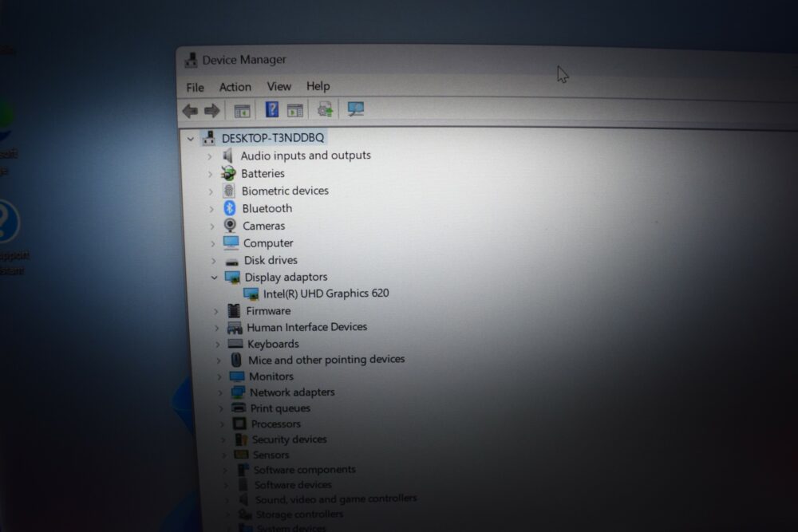Click the Show/Hide console tree icon
Screen dimensions: 798x532
coord(242,110)
